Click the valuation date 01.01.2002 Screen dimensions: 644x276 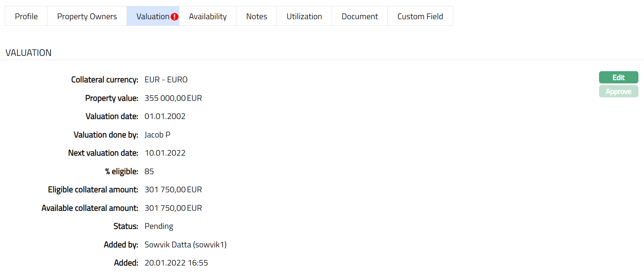165,117
